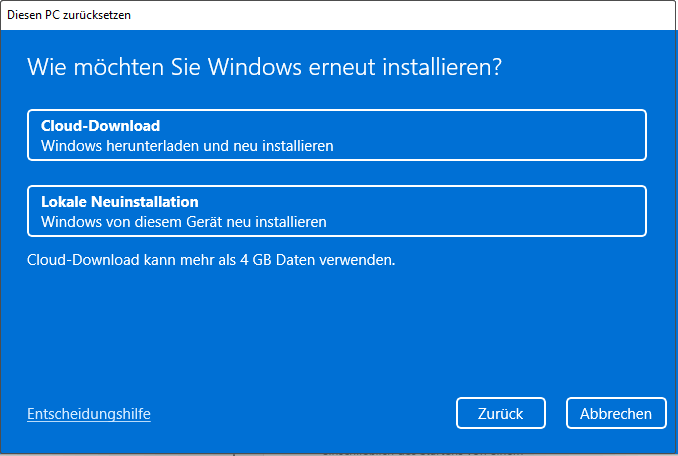
Task: Select the Cloud-Download option
Action: (337, 135)
